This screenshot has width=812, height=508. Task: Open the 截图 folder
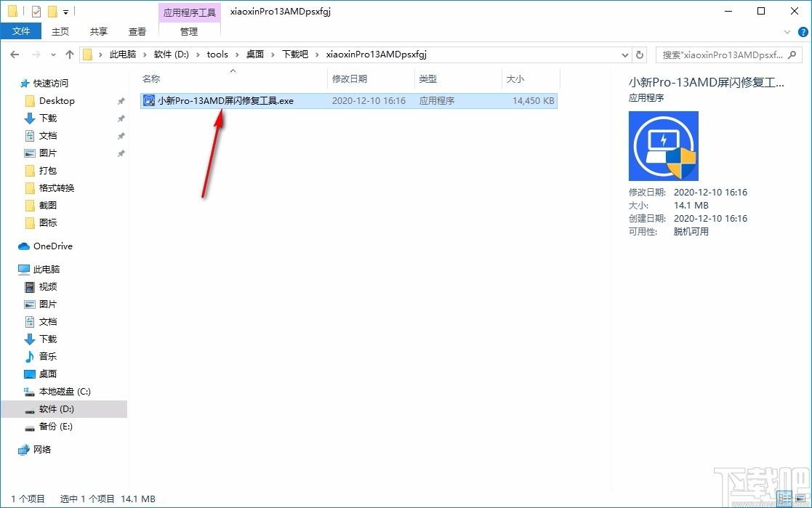(48, 206)
